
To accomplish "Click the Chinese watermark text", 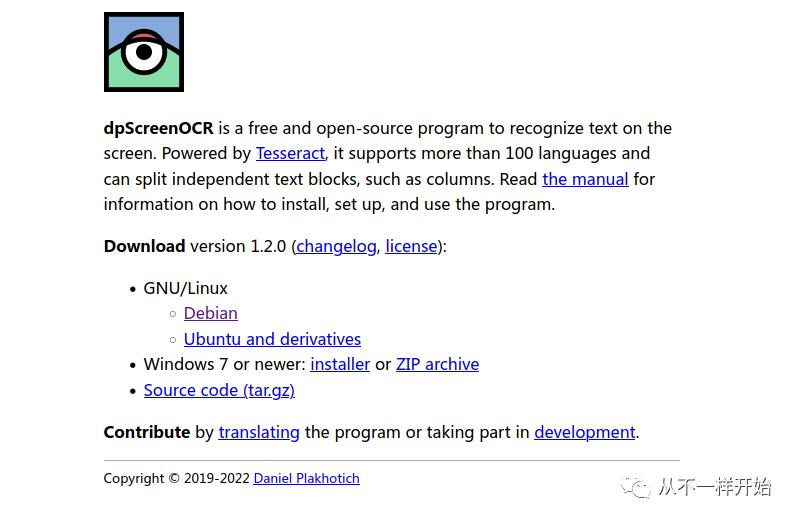I will (x=714, y=487).
